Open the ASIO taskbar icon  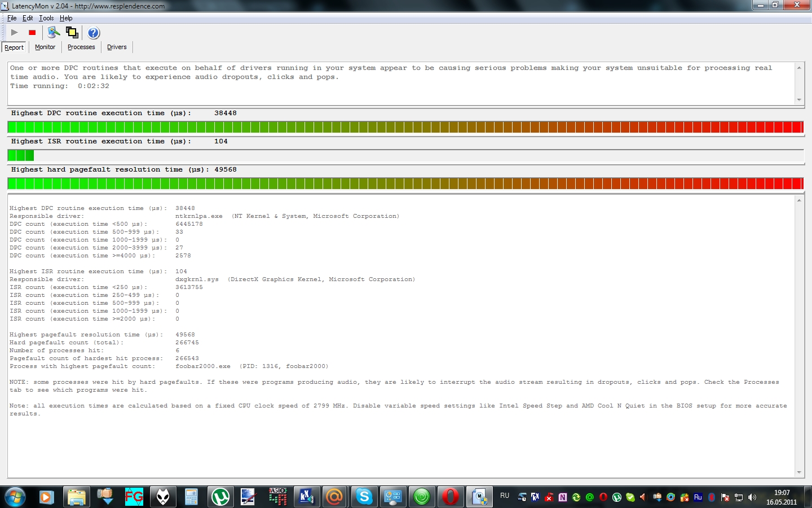[x=278, y=497]
